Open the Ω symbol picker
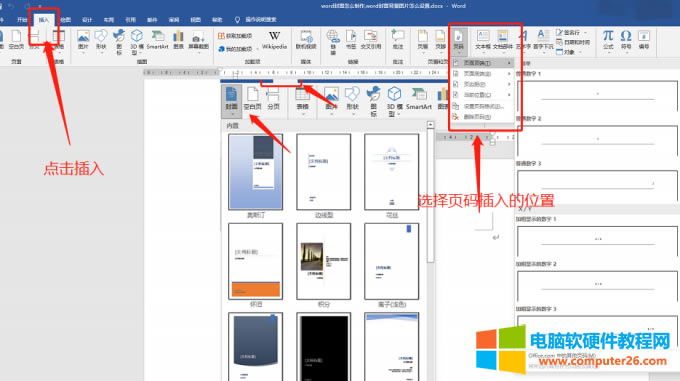 coord(625,39)
